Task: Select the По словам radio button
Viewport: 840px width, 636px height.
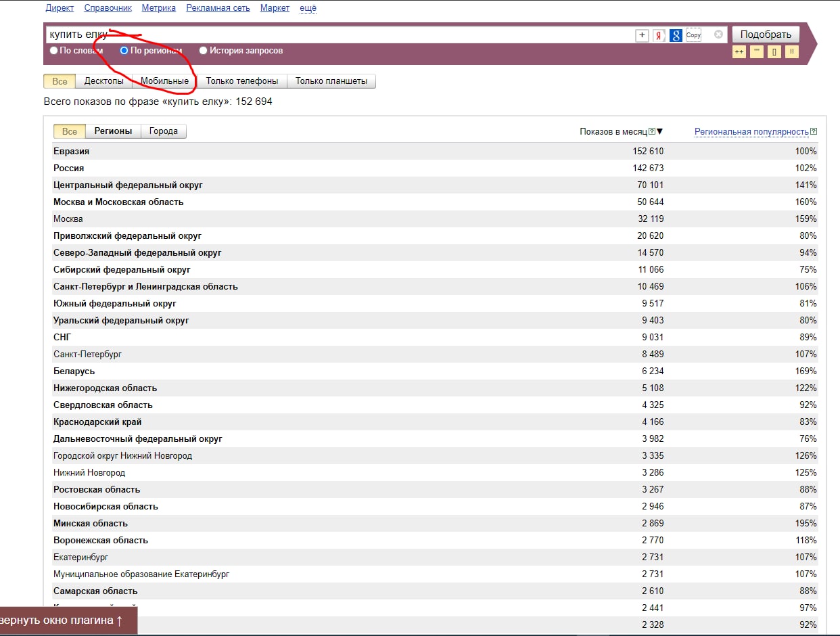Action: (x=54, y=51)
